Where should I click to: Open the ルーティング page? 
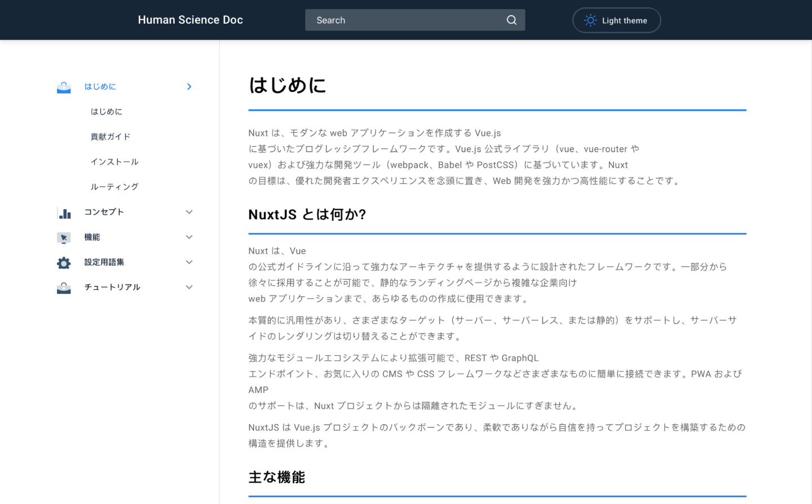[114, 187]
